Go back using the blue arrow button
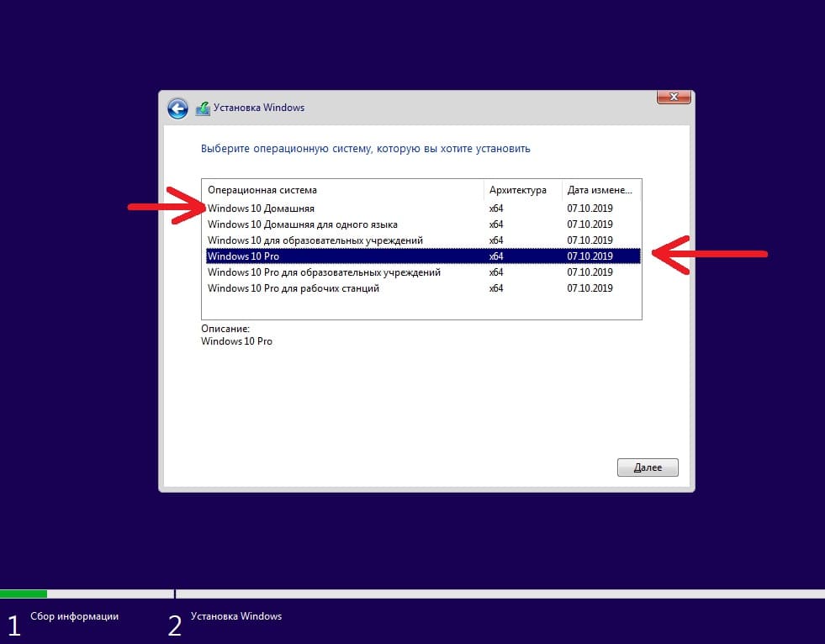 (177, 108)
